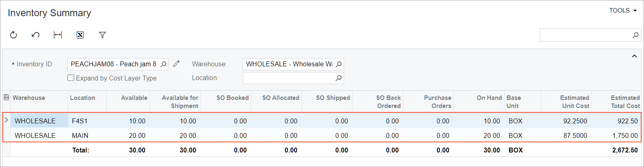This screenshot has height=167, width=644.
Task: Click the Location lookup magnifier
Action: coord(339,78)
